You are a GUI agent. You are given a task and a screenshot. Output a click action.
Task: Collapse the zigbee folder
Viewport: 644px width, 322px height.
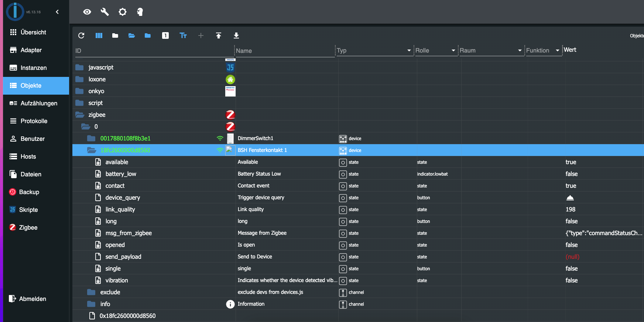(80, 115)
